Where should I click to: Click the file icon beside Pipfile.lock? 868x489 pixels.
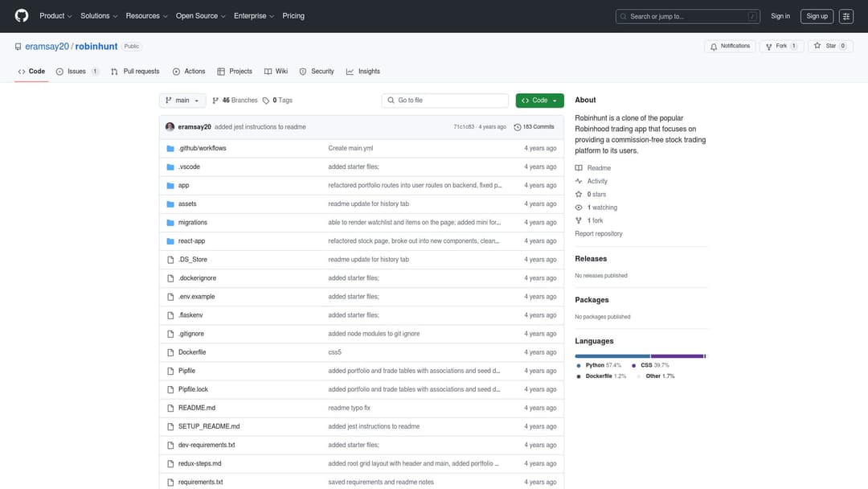pos(170,389)
